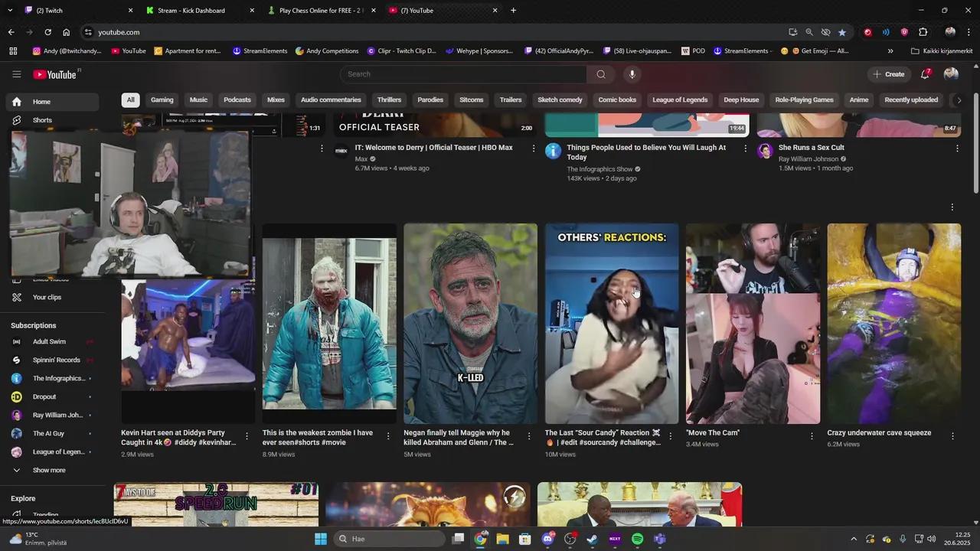Go back in browser history
This screenshot has height=551, width=980.
(x=11, y=32)
